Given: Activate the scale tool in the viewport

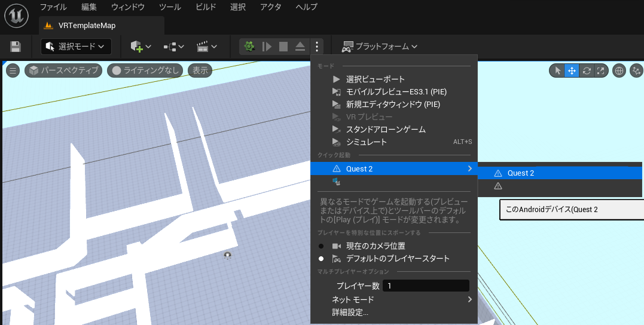Looking at the screenshot, I should [x=600, y=70].
